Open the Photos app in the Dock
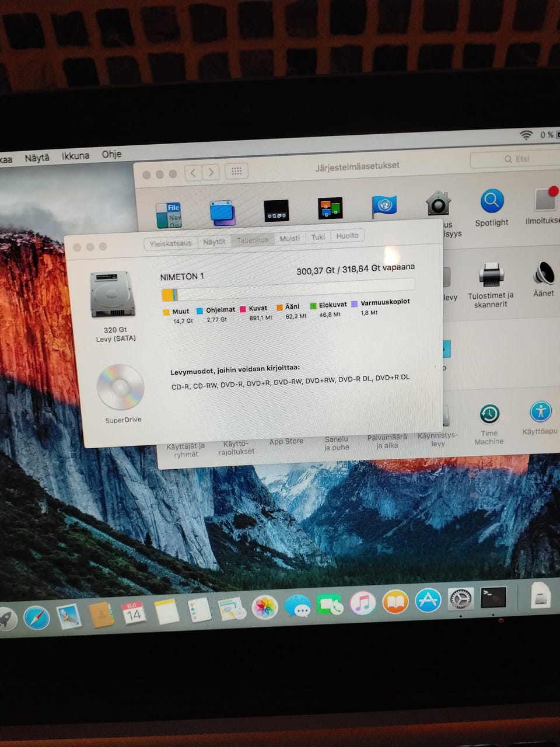This screenshot has height=747, width=560. pyautogui.click(x=265, y=608)
